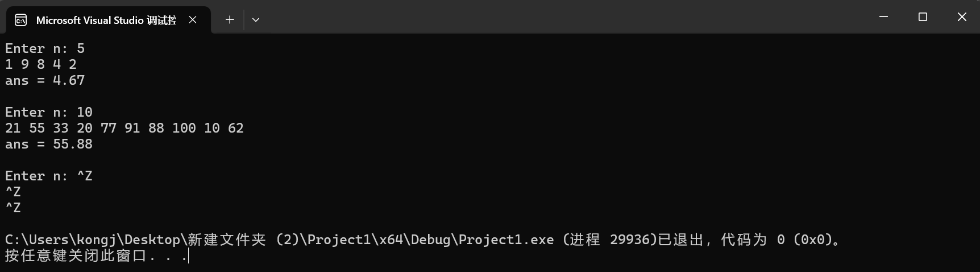Click the 'ans = 4.67' output line

tap(45, 80)
